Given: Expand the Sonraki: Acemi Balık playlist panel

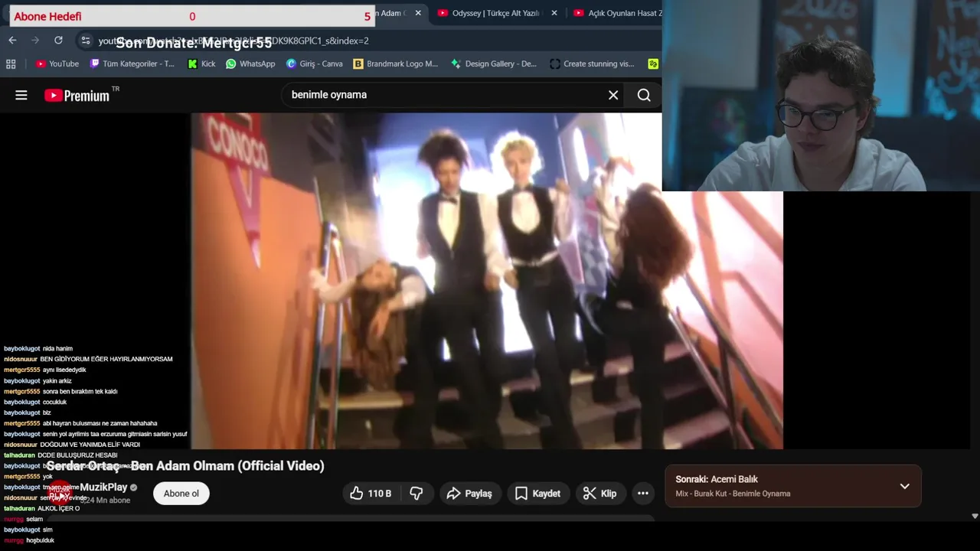Looking at the screenshot, I should [x=904, y=486].
